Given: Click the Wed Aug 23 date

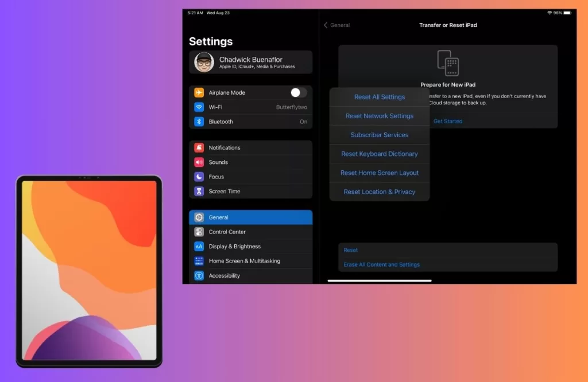Looking at the screenshot, I should pyautogui.click(x=218, y=13).
